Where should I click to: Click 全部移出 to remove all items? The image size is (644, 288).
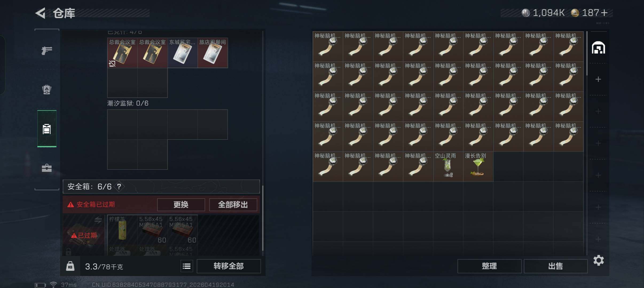tap(233, 205)
